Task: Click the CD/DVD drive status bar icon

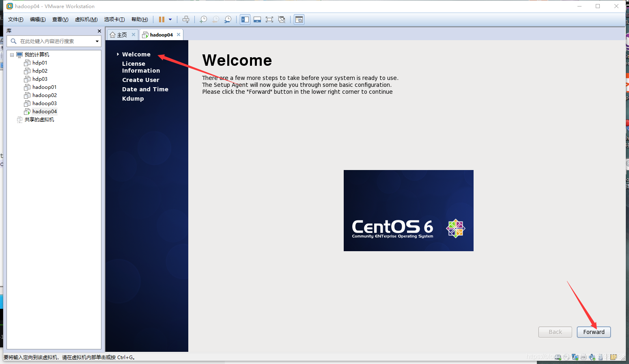Action: tap(566, 357)
